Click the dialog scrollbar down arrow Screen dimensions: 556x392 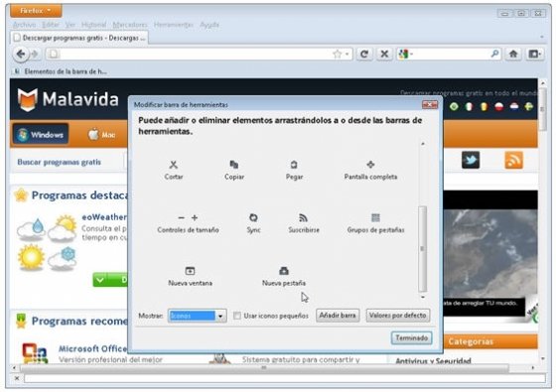[422, 297]
